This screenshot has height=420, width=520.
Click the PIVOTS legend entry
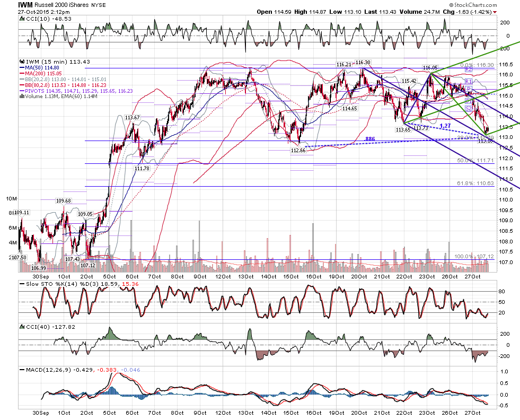(76, 91)
